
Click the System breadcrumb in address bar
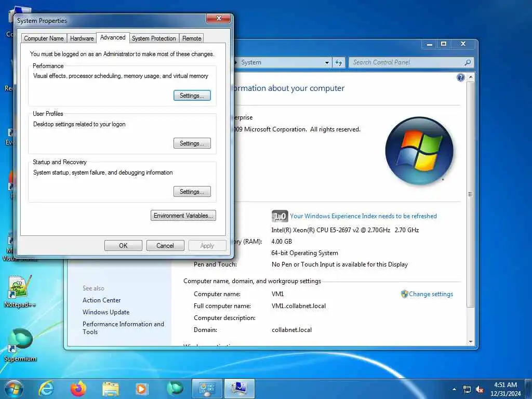tap(251, 62)
